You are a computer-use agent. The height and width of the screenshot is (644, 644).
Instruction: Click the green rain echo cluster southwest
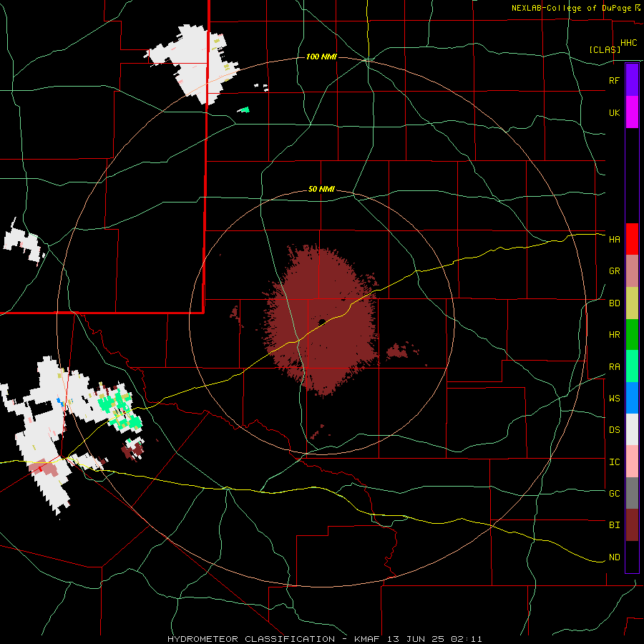pos(121,409)
